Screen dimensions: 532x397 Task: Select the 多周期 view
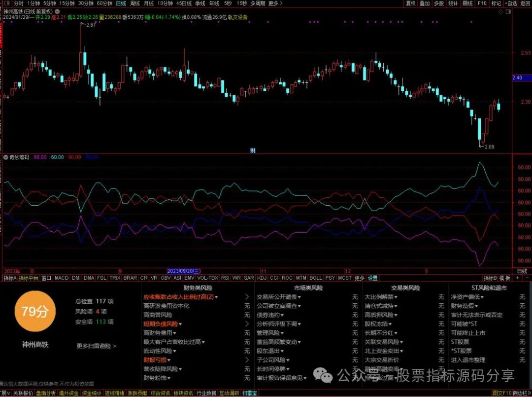(x=258, y=3)
